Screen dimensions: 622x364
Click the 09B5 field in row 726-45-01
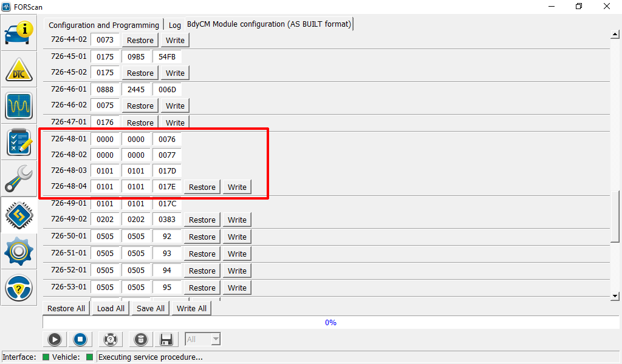pos(136,57)
